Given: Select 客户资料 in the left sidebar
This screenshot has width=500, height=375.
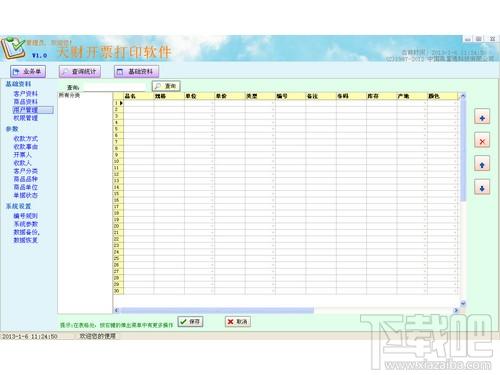Looking at the screenshot, I should tap(26, 94).
